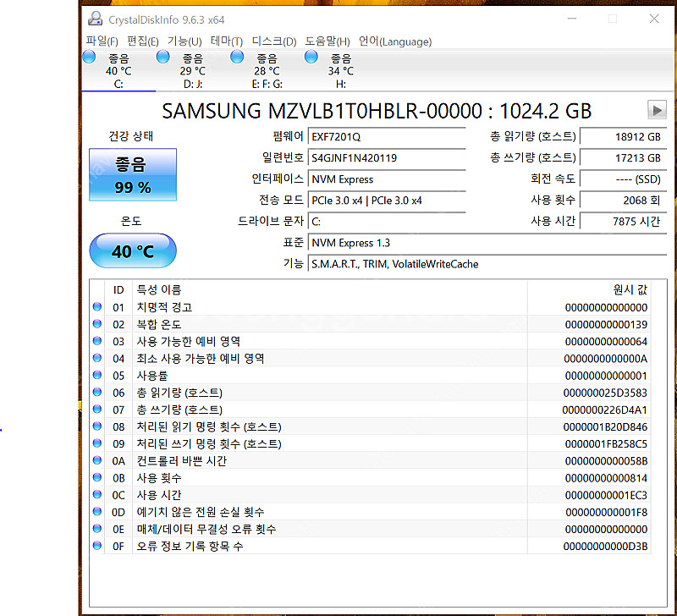Click the transfer mode field PCIe 3.0 x4
Viewport: 677px width, 616px height.
tap(387, 201)
